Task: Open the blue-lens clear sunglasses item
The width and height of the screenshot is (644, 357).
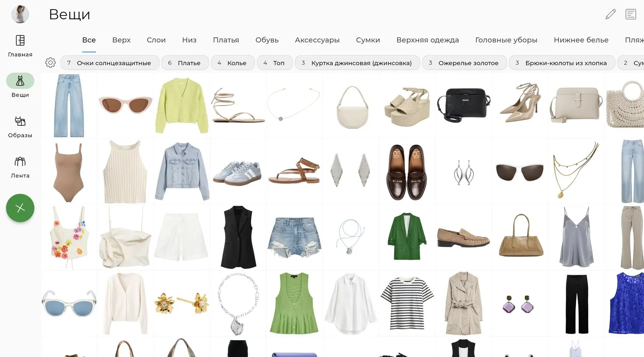Action: [69, 303]
